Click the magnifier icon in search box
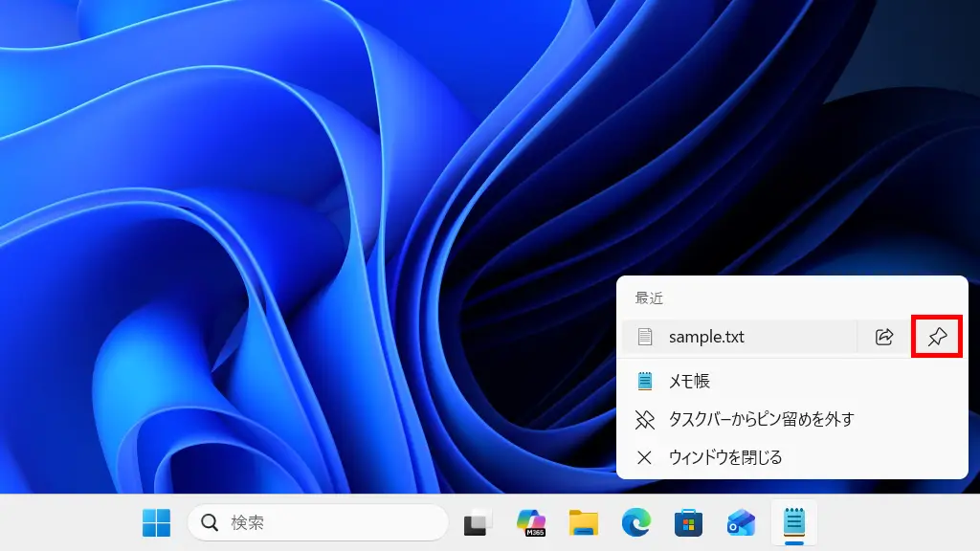The width and height of the screenshot is (980, 551). click(210, 522)
